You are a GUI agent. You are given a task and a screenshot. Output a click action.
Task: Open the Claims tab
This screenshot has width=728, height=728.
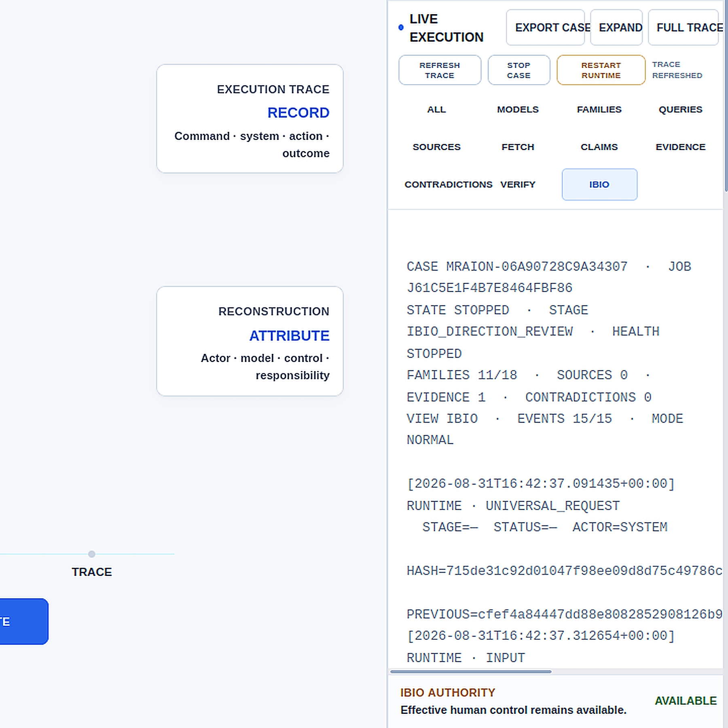[599, 147]
